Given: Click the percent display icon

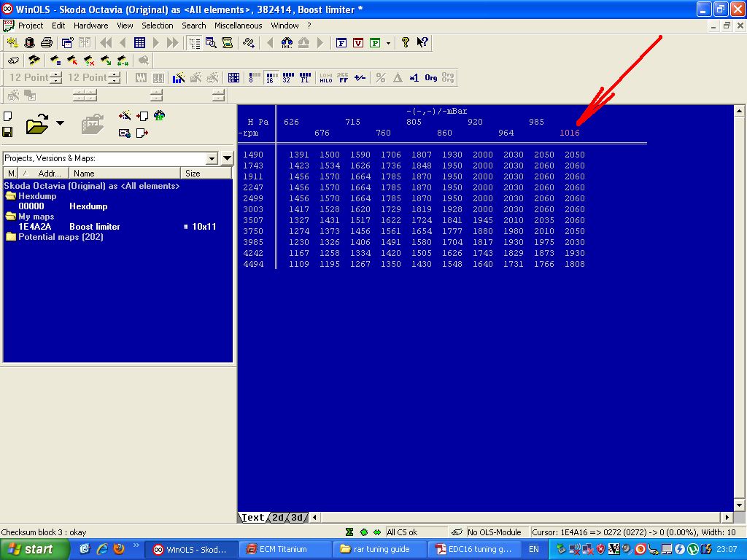Looking at the screenshot, I should (380, 77).
